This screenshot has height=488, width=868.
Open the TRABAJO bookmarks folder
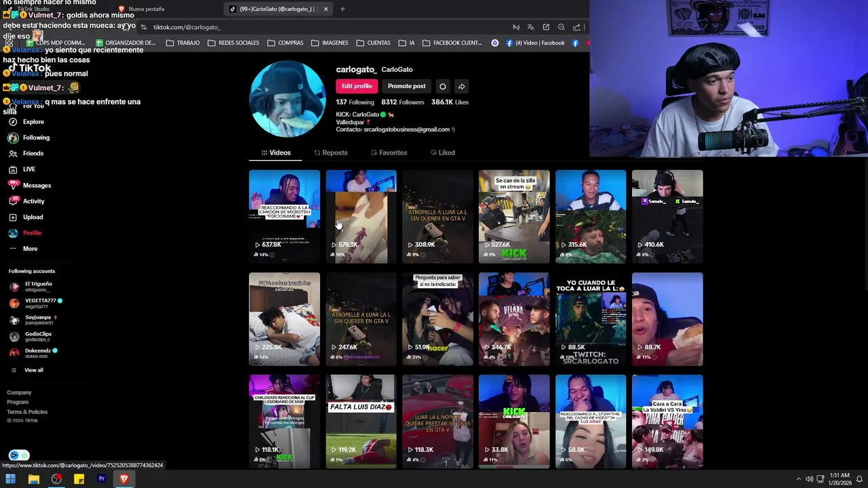pos(183,43)
